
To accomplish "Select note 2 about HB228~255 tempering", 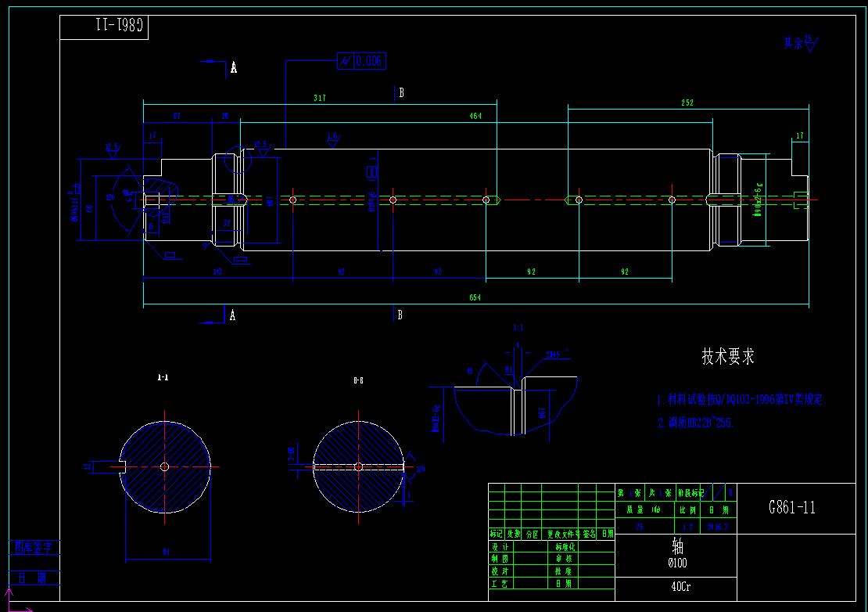I will point(695,423).
